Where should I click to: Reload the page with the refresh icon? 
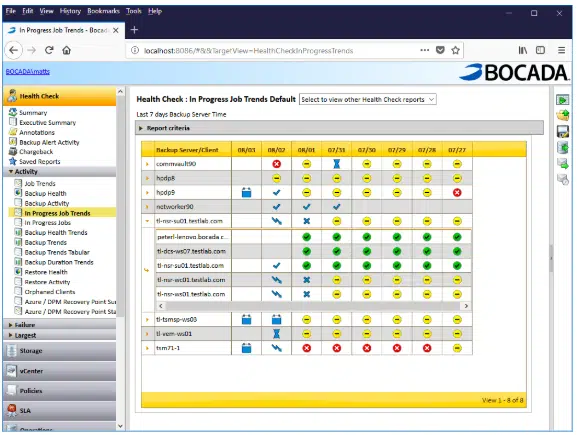[49, 50]
